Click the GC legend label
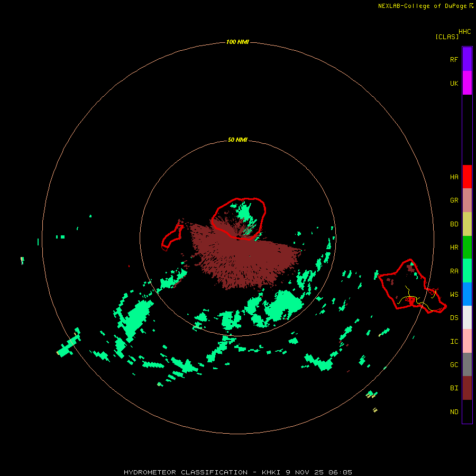The width and height of the screenshot is (476, 476). 454,365
